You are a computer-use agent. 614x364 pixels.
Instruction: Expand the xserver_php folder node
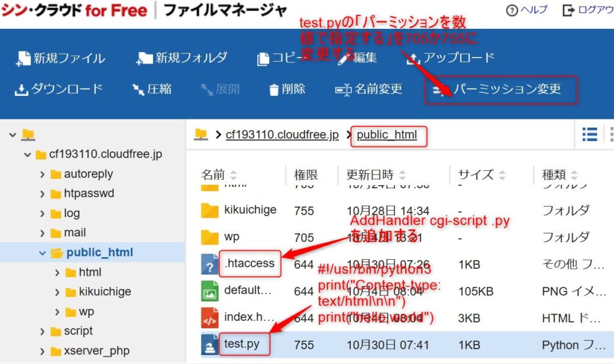[x=43, y=351]
